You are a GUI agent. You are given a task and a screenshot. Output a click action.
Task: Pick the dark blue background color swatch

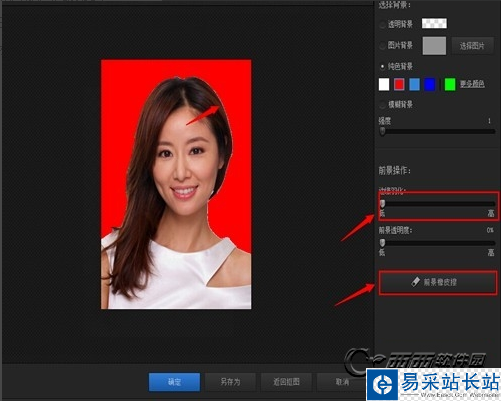[x=430, y=84]
